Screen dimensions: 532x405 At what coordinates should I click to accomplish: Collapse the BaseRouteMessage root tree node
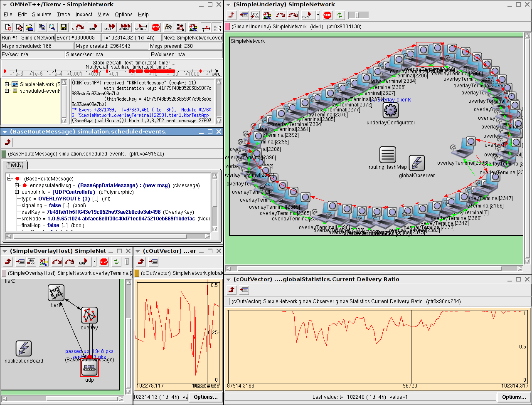(9, 178)
